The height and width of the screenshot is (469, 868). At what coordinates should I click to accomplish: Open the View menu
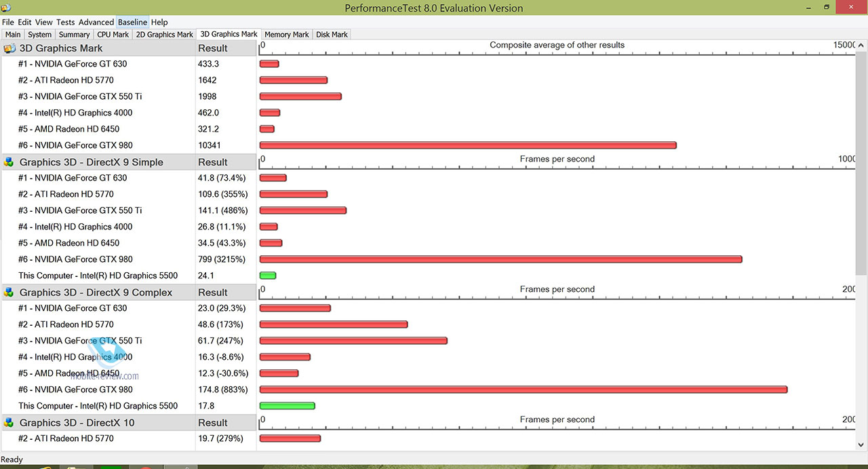(43, 22)
